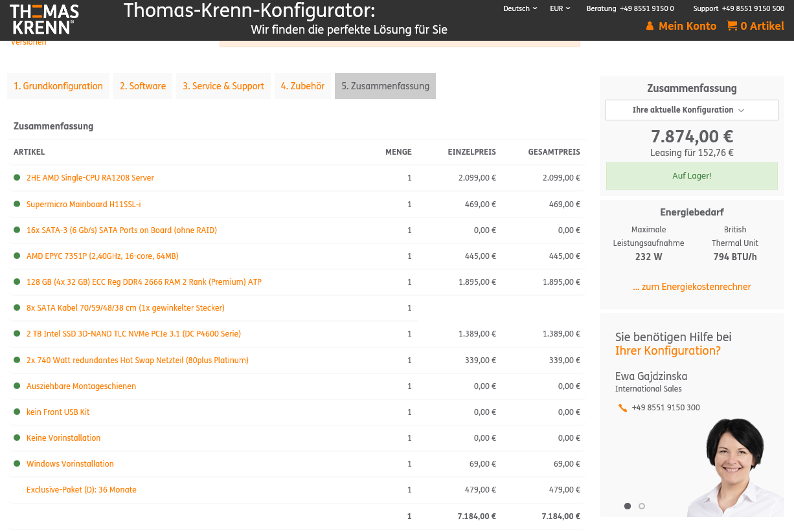Click green dot beside AMD EPYC 7351P

[x=17, y=256]
